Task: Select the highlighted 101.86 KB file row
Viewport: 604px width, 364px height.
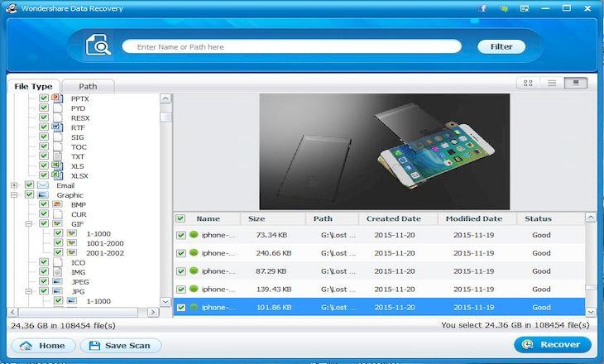Action: pos(379,308)
